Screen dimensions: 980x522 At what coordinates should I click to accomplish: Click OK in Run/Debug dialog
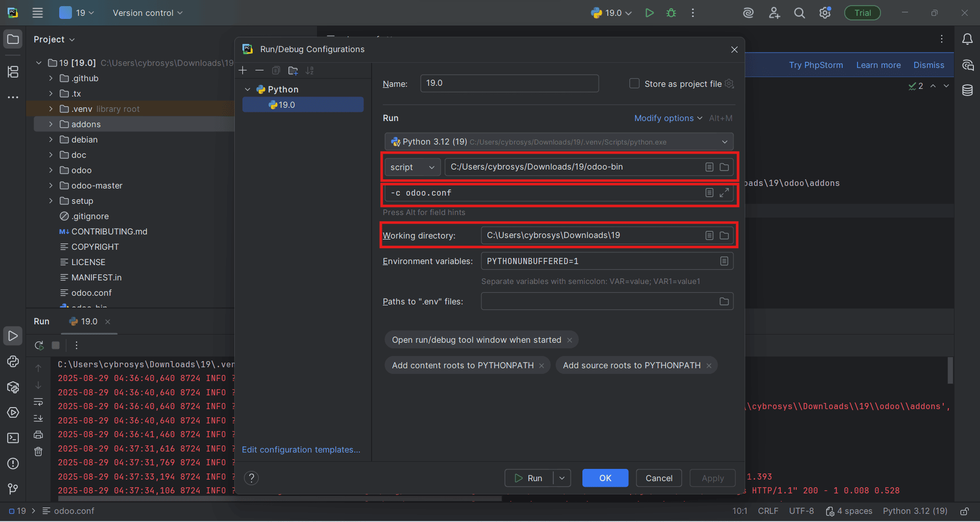tap(605, 478)
